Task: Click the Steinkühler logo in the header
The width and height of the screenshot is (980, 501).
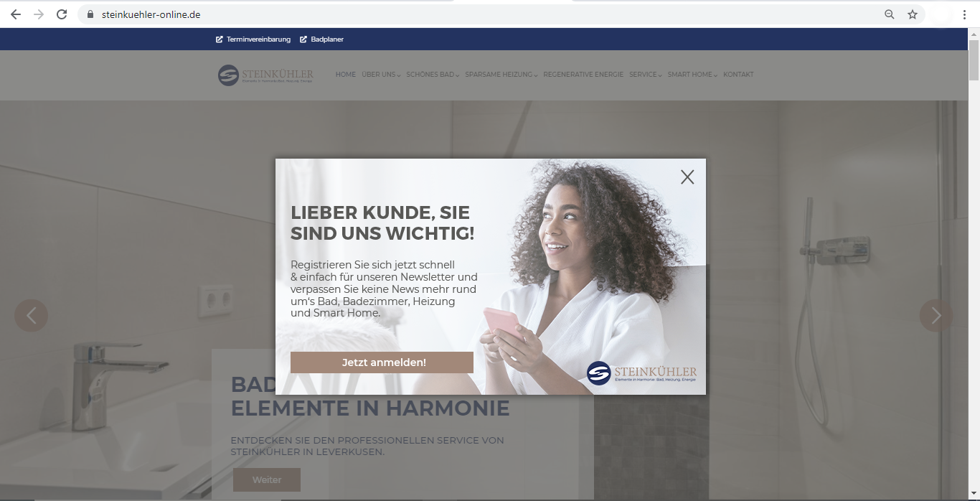Action: click(x=265, y=75)
